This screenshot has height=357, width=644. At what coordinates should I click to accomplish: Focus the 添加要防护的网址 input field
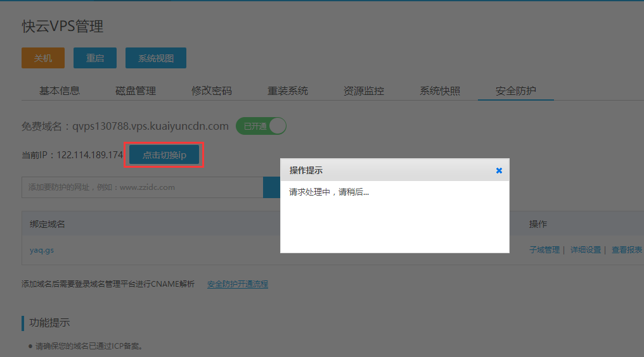pos(142,187)
